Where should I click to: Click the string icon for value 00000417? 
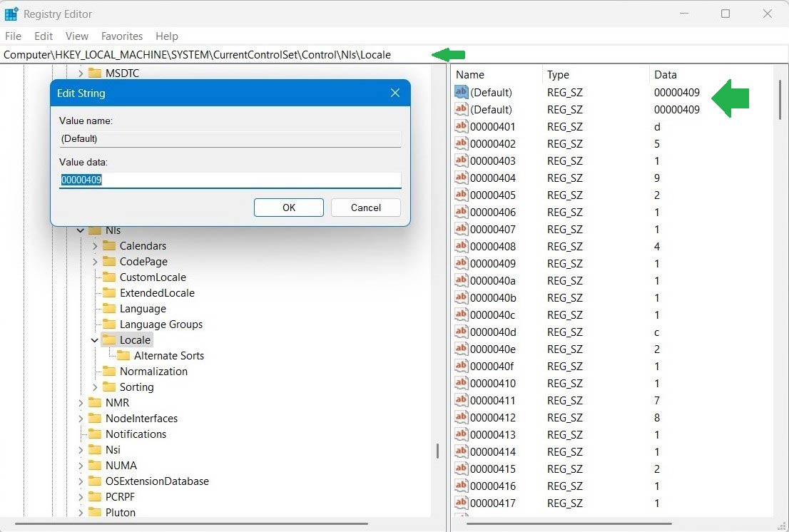[x=461, y=502]
